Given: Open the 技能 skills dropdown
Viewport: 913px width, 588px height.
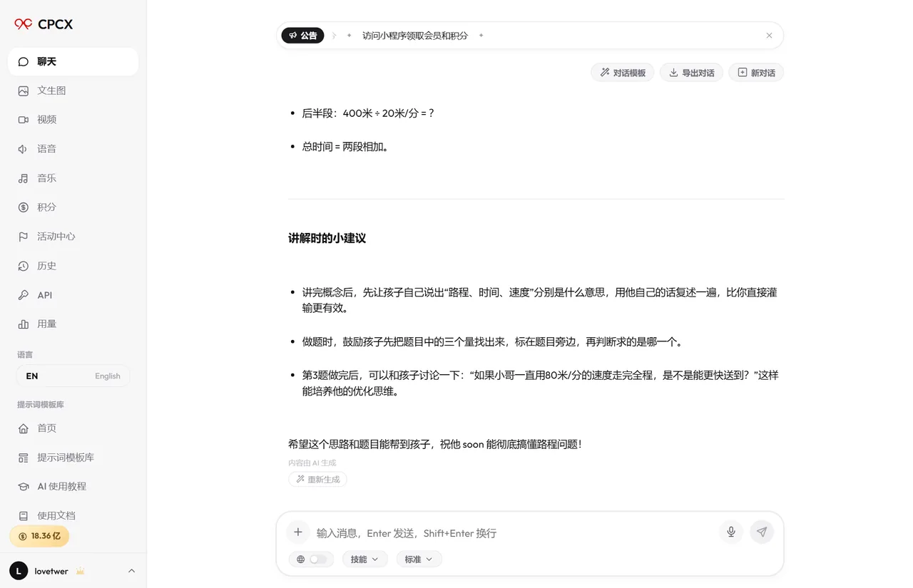Looking at the screenshot, I should [x=364, y=559].
